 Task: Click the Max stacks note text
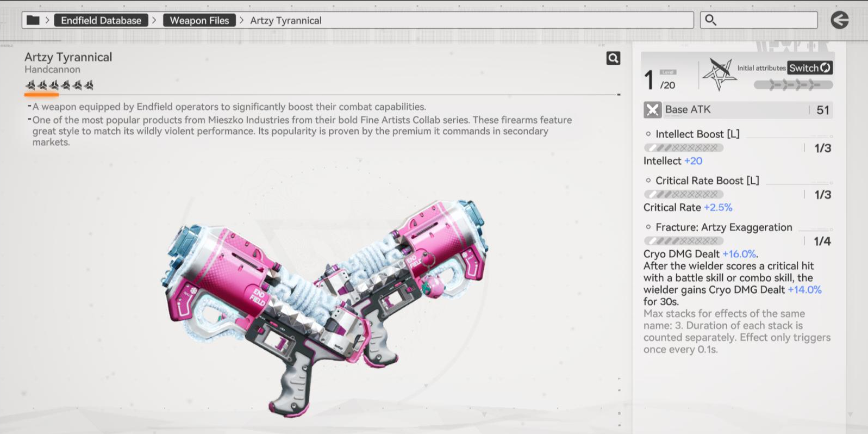point(737,331)
